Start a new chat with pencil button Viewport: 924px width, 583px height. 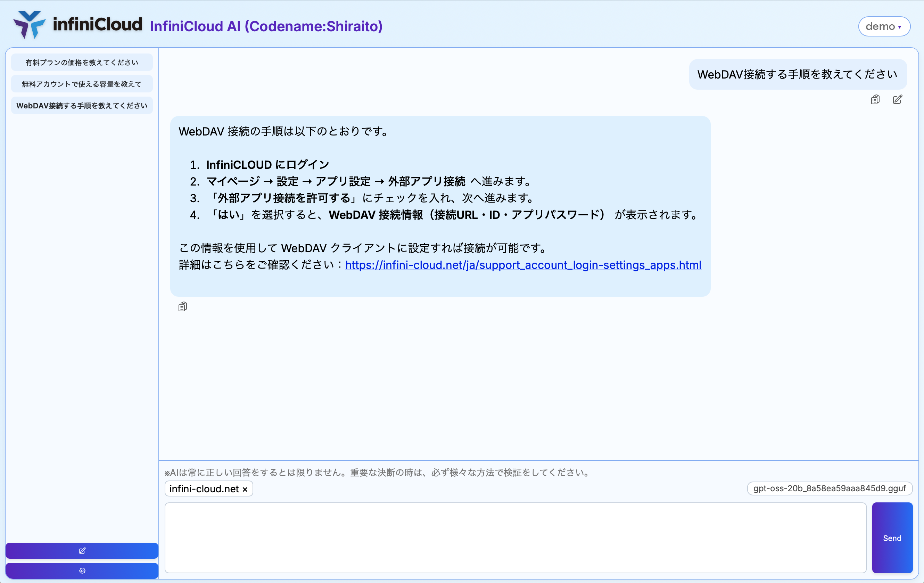[82, 550]
